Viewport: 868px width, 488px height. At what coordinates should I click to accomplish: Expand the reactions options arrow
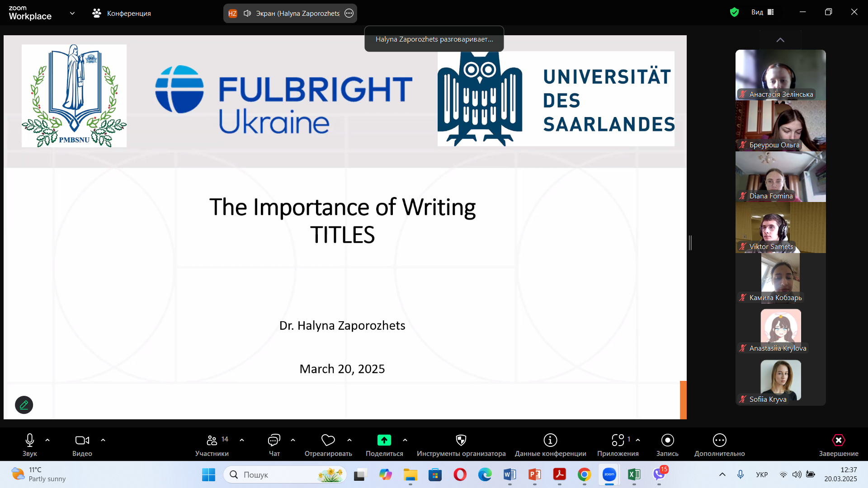click(349, 440)
